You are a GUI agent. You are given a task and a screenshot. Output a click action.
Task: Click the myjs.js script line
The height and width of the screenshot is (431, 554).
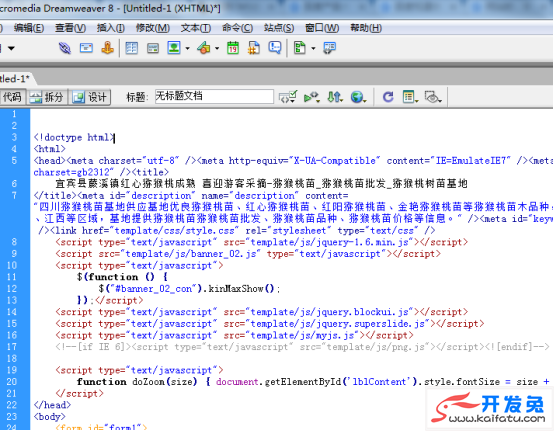[x=234, y=335]
